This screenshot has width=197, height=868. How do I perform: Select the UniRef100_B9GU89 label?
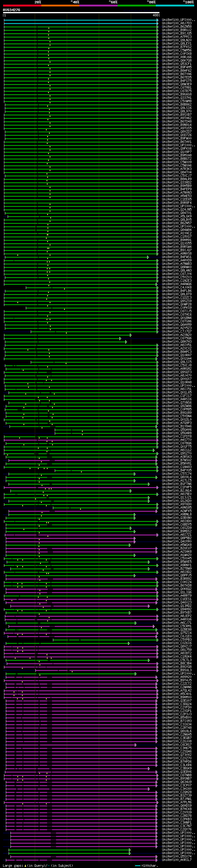[x=177, y=413]
